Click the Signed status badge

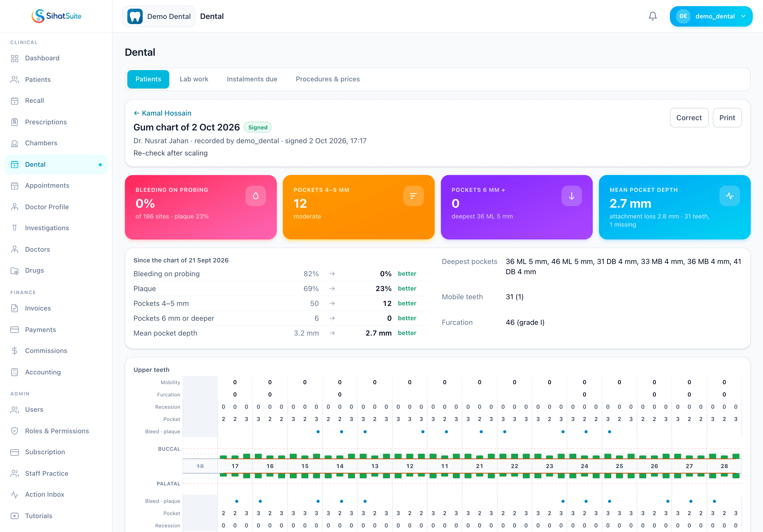(257, 127)
